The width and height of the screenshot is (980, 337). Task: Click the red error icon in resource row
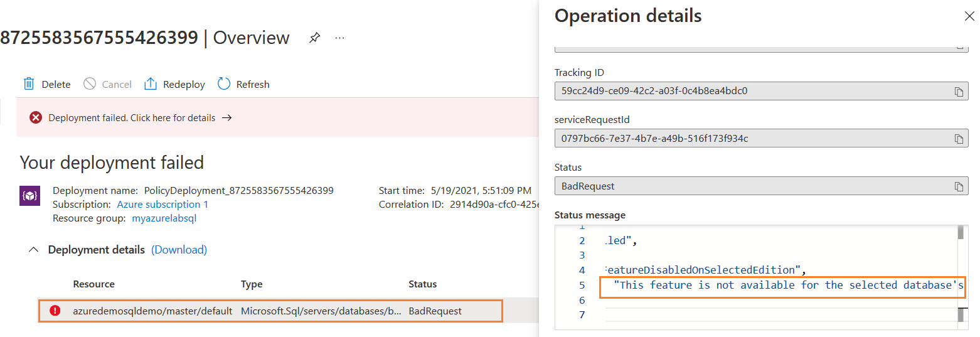55,311
